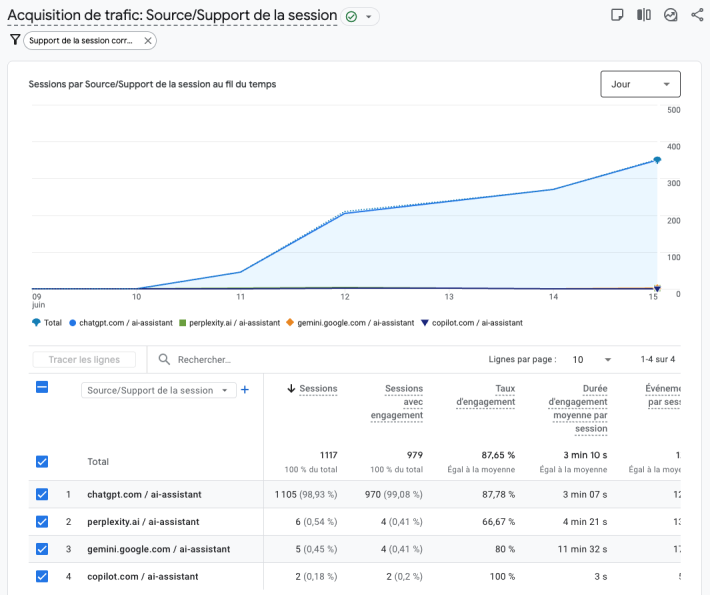Click the 11 min 32 s duration cell
This screenshot has width=710, height=595.
pos(582,549)
